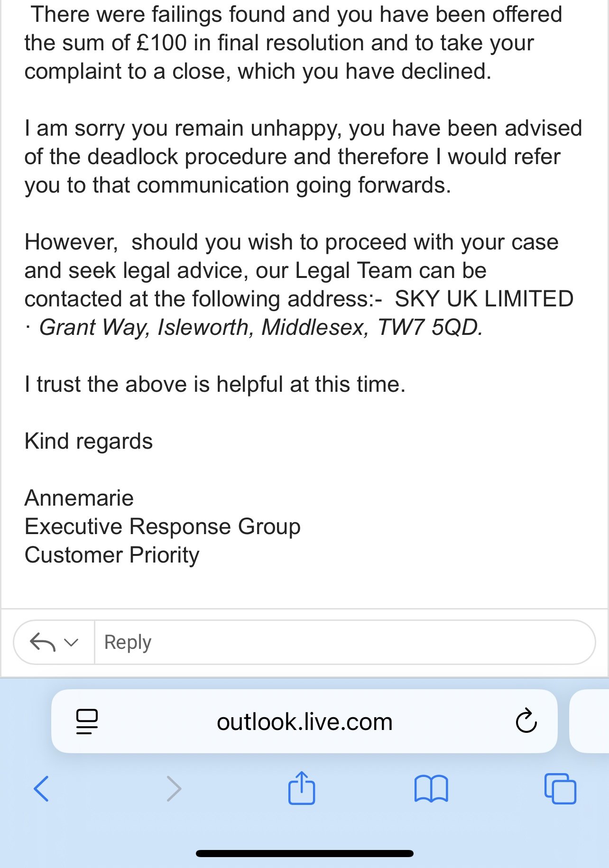
Task: Open the Safari share sheet icon
Action: tap(302, 788)
